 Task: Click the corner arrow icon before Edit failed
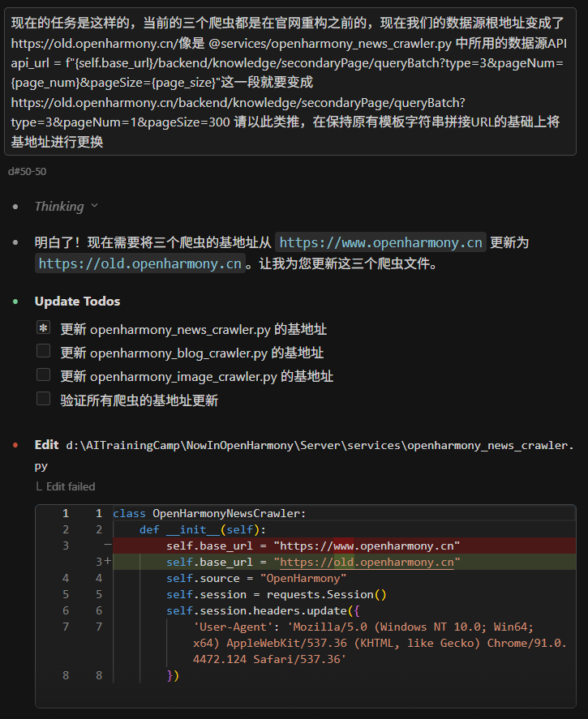coord(38,487)
